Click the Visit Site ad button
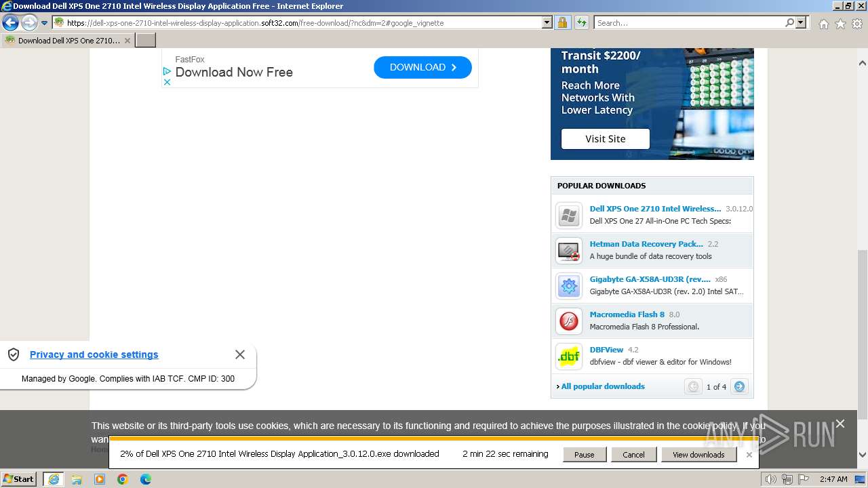Screen dimensions: 868x488 606,139
